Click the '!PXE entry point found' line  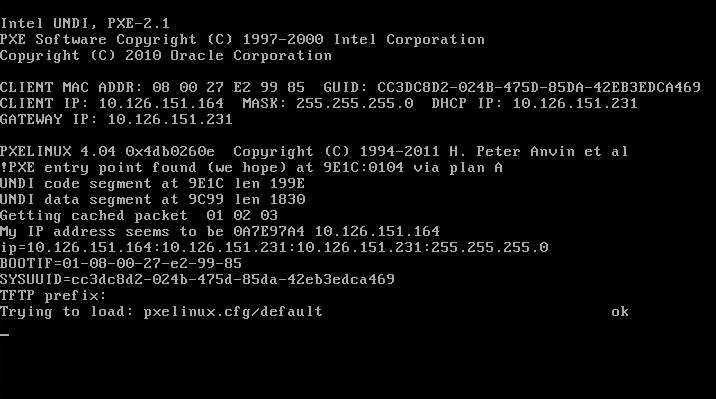point(251,168)
